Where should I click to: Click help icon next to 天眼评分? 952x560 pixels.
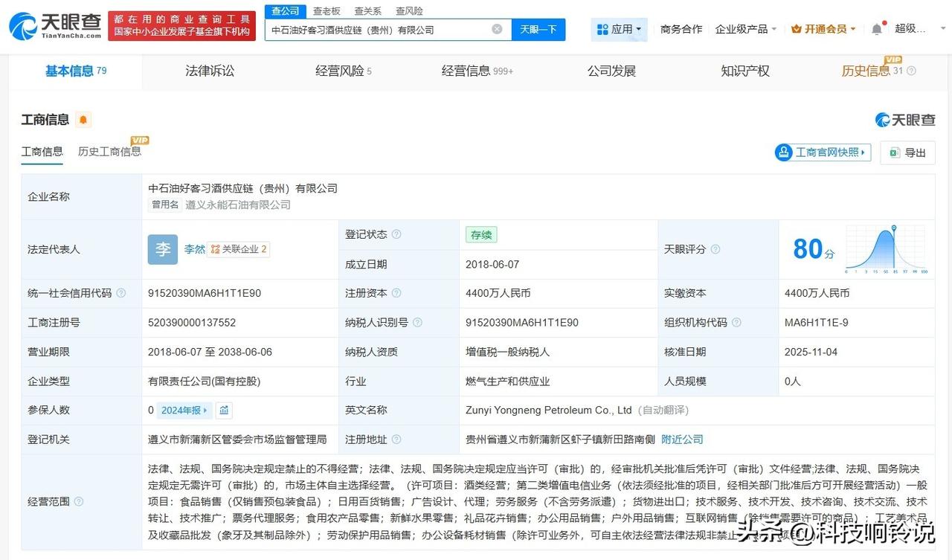(x=715, y=249)
